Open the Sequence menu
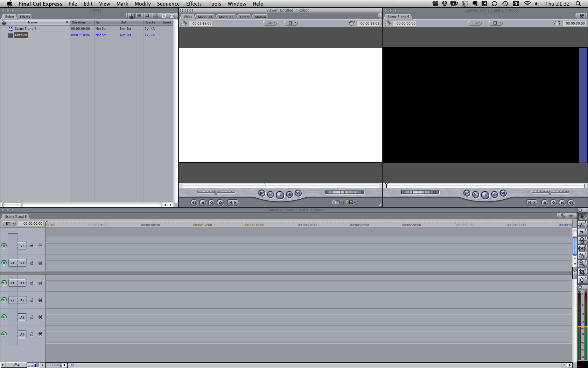Screen dimensions: 588x368 point(168,4)
